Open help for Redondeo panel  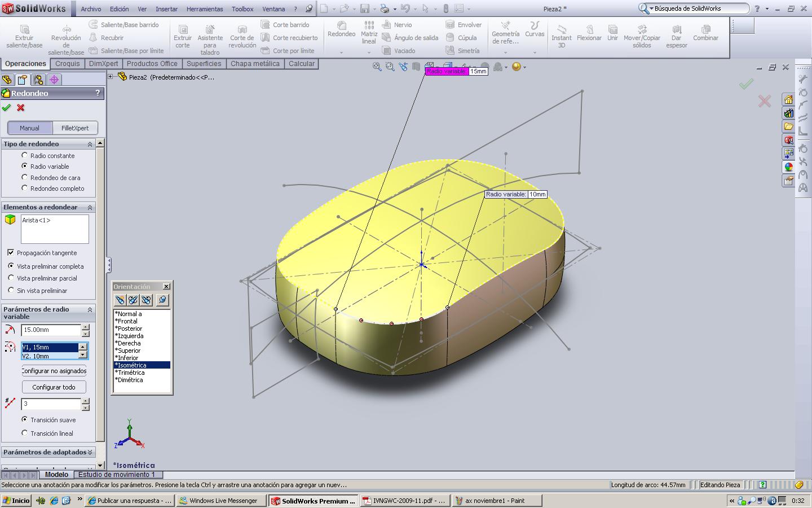point(98,93)
